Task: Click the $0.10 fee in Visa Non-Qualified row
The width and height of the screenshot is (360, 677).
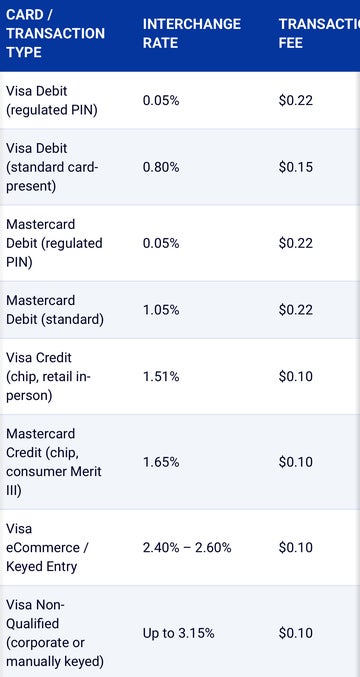Action: pyautogui.click(x=296, y=633)
